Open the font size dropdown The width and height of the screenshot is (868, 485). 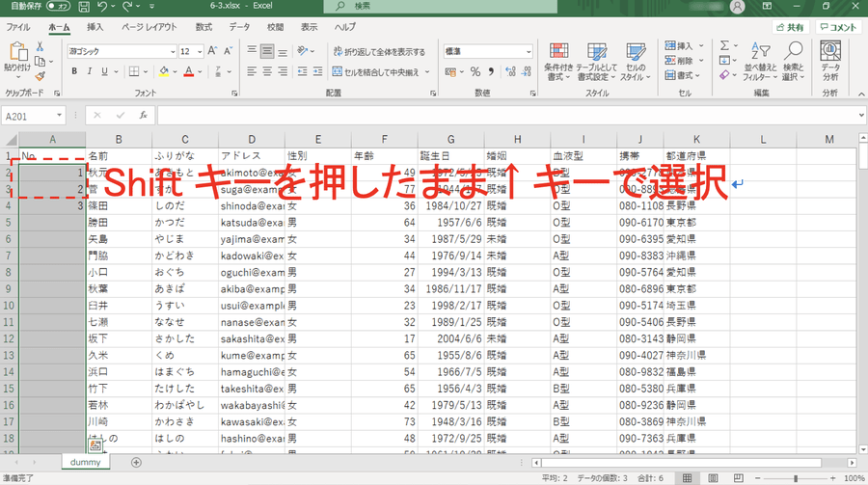(191, 51)
